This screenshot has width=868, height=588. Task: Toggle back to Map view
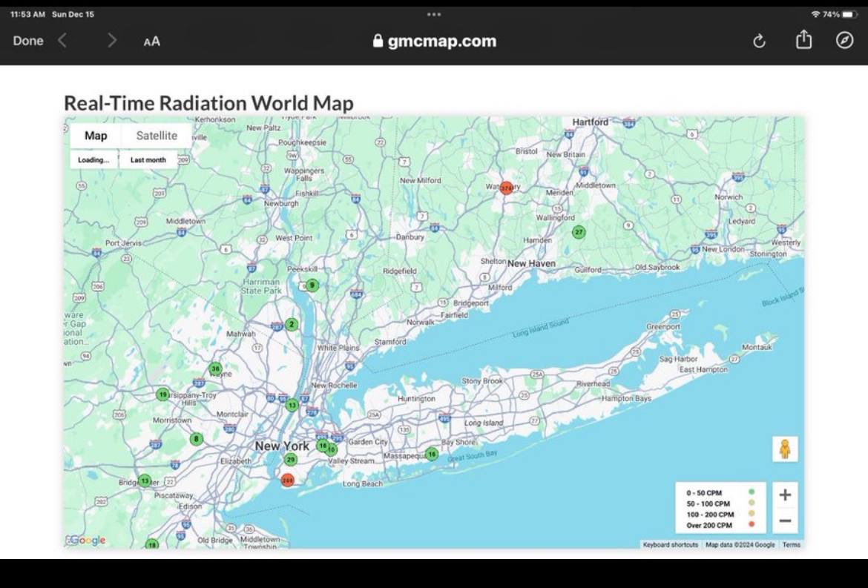click(95, 136)
